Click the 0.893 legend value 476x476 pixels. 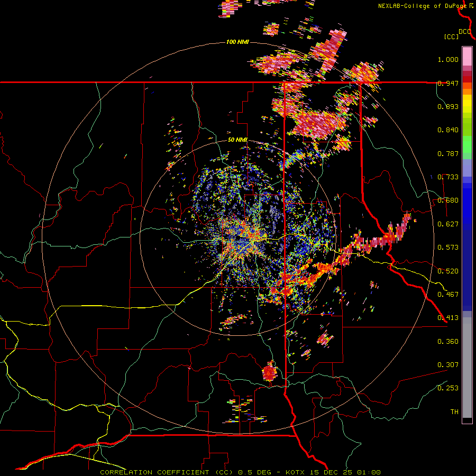point(448,106)
